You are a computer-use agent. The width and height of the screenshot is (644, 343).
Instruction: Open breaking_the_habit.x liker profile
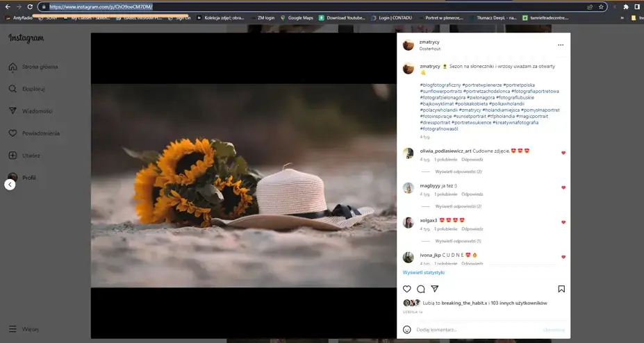(464, 303)
